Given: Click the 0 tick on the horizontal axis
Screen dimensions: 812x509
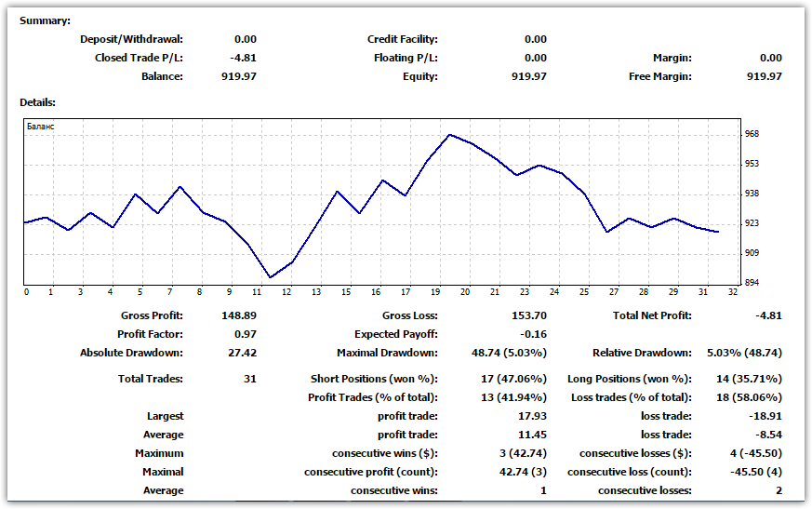Looking at the screenshot, I should (26, 292).
